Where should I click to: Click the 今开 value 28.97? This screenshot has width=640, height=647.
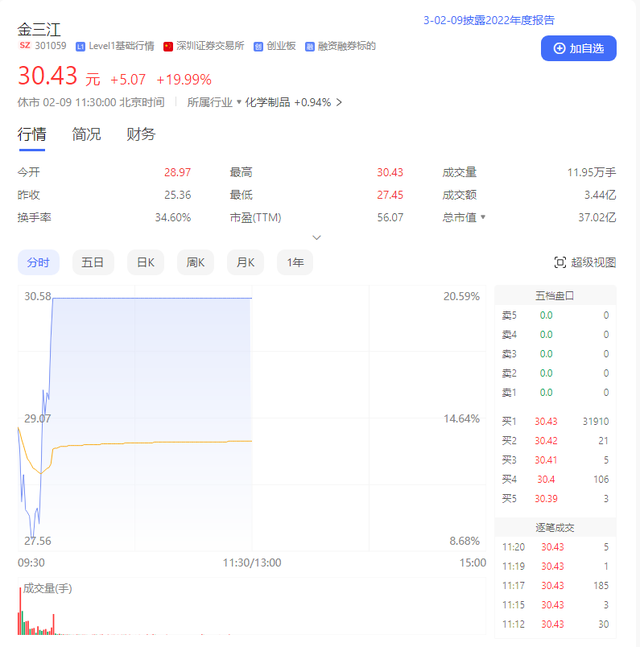(177, 172)
